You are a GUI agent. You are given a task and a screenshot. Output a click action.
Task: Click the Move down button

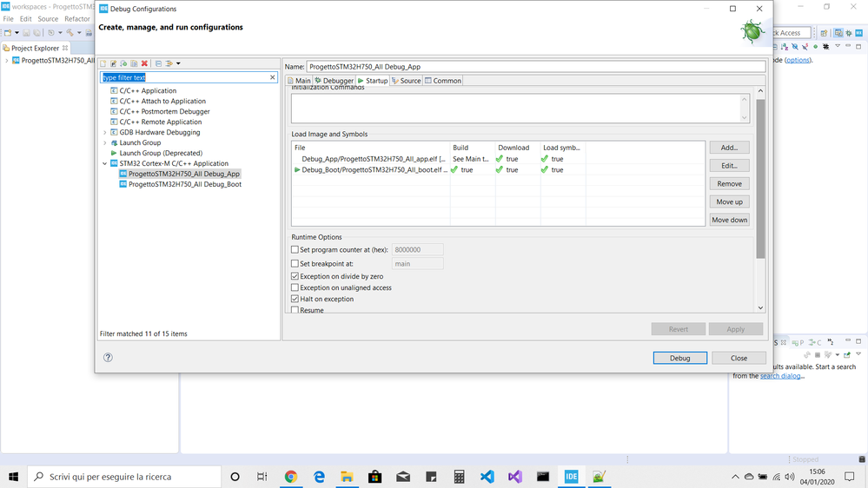coord(729,221)
